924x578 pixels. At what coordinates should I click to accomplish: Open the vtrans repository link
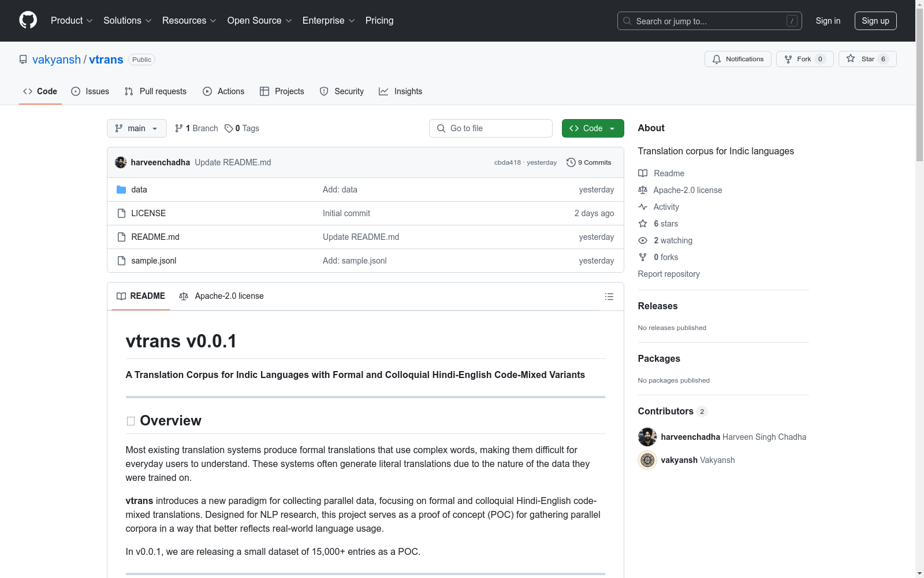(x=106, y=60)
